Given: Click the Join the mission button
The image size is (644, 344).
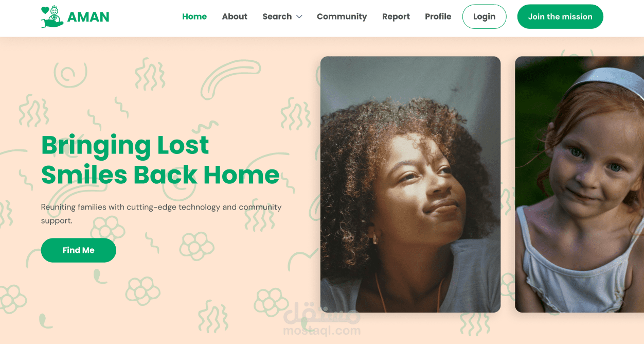Looking at the screenshot, I should tap(560, 16).
